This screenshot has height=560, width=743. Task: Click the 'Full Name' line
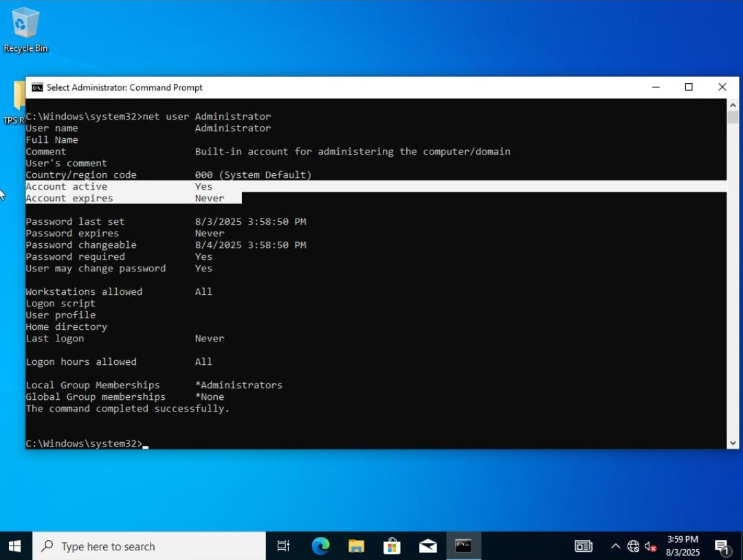pyautogui.click(x=52, y=139)
